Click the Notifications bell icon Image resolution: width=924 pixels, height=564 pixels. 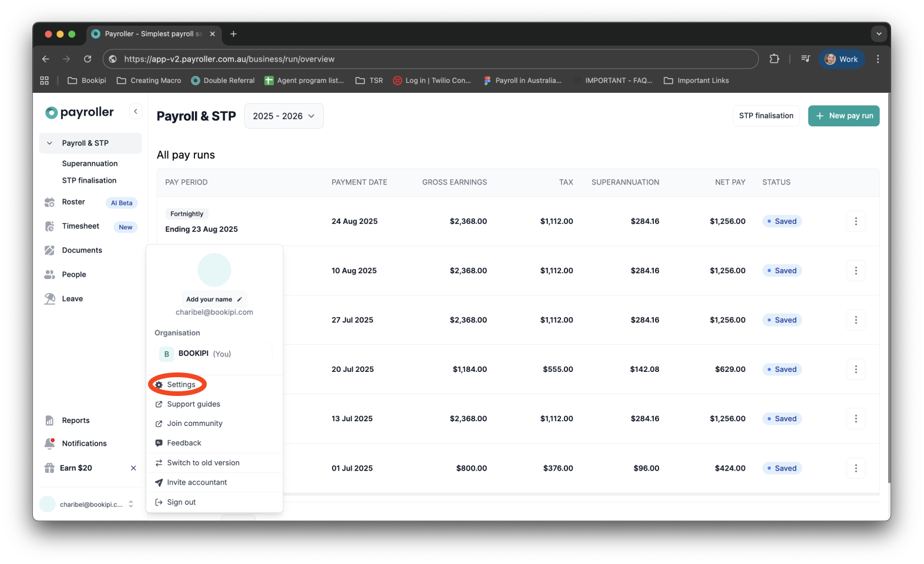(x=50, y=444)
